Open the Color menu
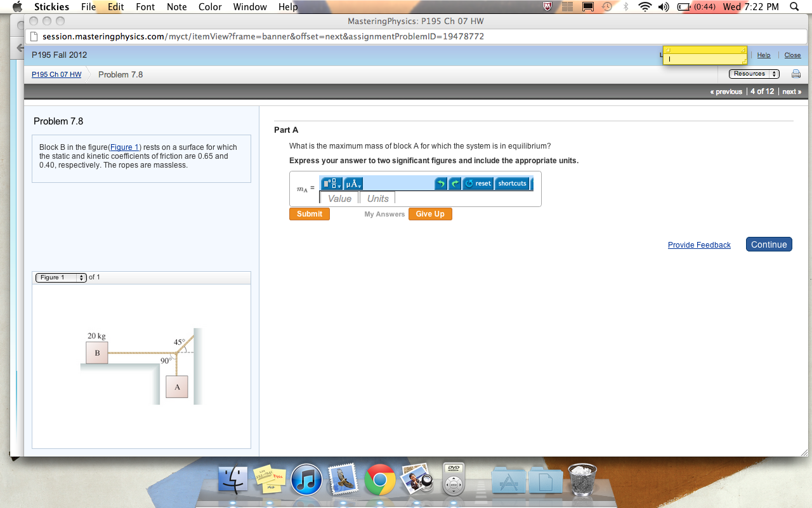The image size is (812, 508). pyautogui.click(x=210, y=7)
